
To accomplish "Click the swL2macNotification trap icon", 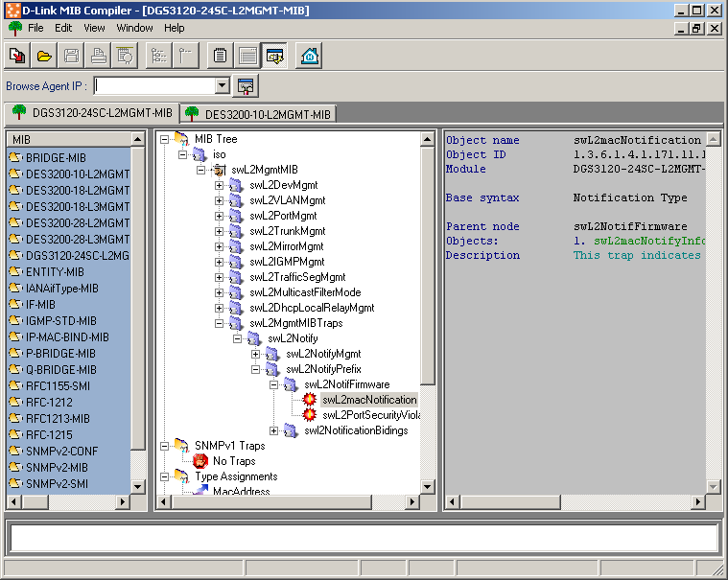I will click(310, 400).
